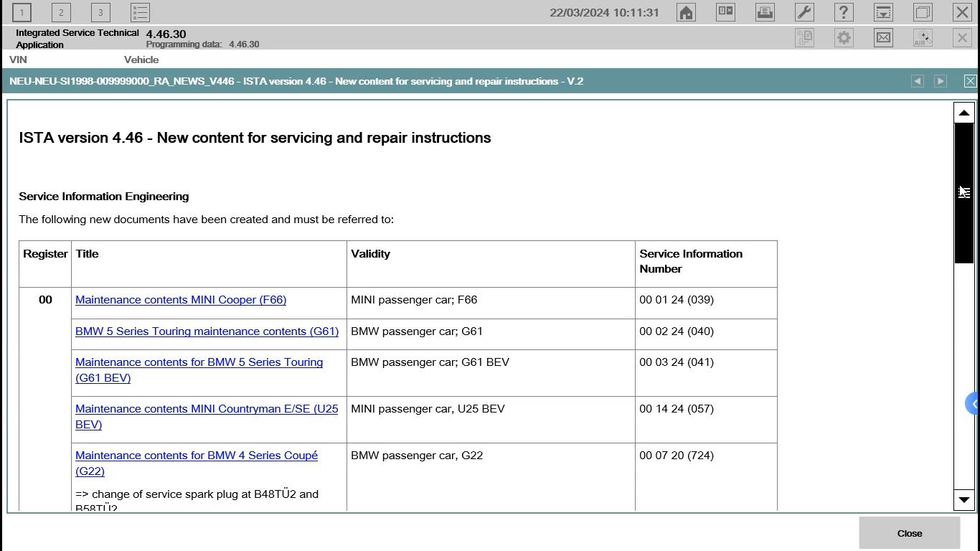Image resolution: width=980 pixels, height=551 pixels.
Task: Open BMW 5 Series Touring maintenance contents (G61)
Action: click(x=207, y=331)
